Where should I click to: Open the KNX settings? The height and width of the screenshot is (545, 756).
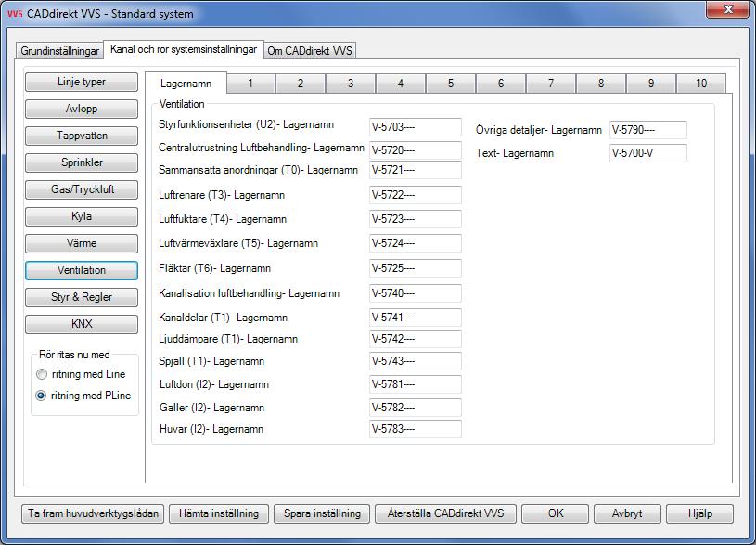pos(82,324)
